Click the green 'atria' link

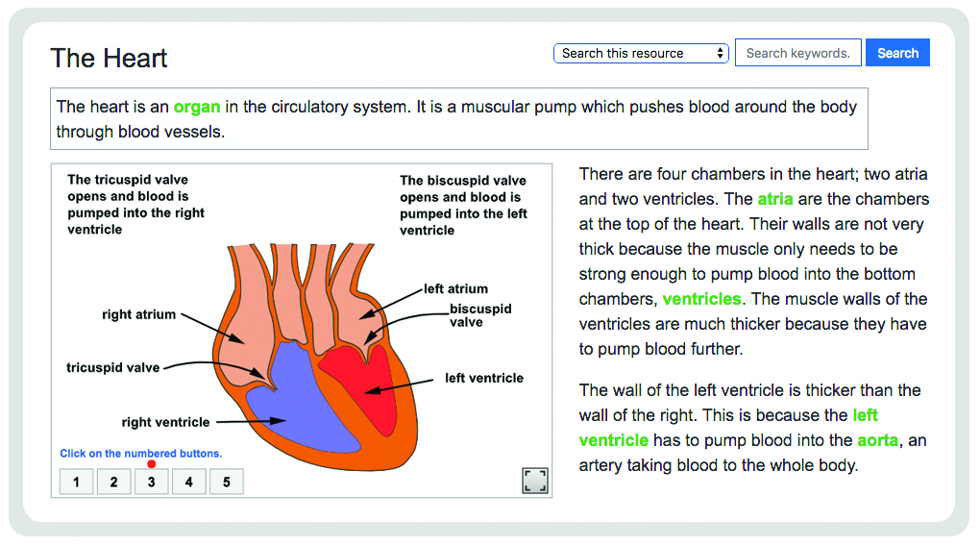click(775, 199)
